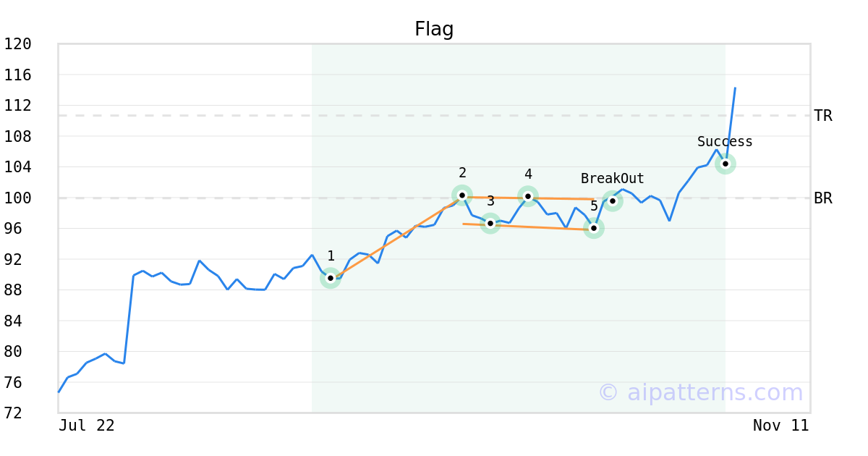868x456 pixels.
Task: Select the Success point marker
Action: click(x=726, y=164)
